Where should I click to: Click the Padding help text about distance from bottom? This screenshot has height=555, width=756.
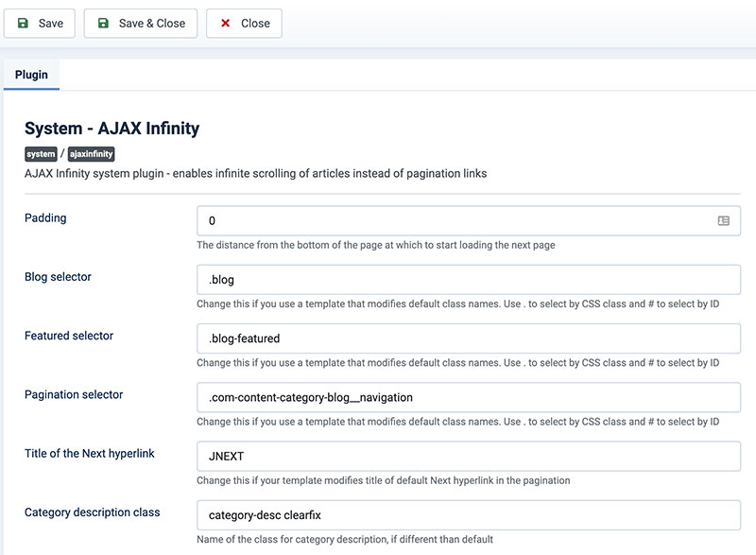click(375, 245)
